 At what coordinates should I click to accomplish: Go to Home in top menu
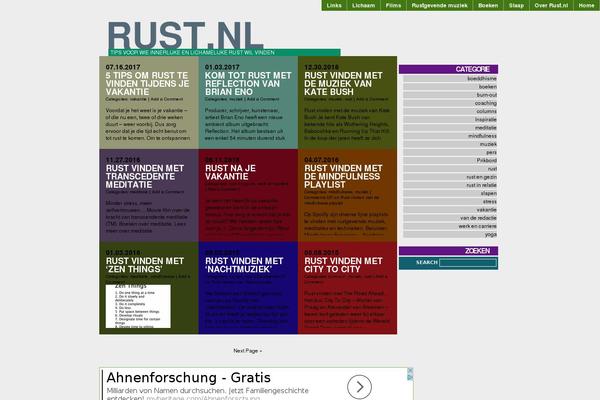click(586, 5)
